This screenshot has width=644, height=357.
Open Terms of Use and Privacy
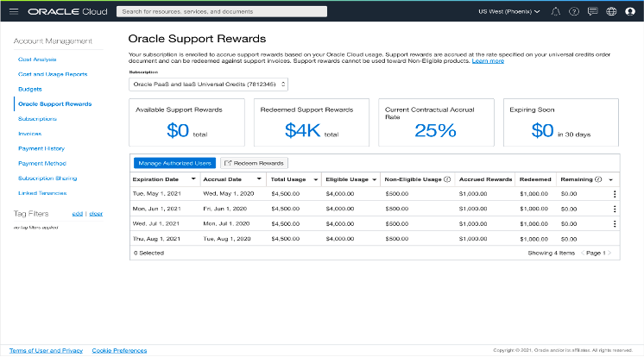point(46,350)
